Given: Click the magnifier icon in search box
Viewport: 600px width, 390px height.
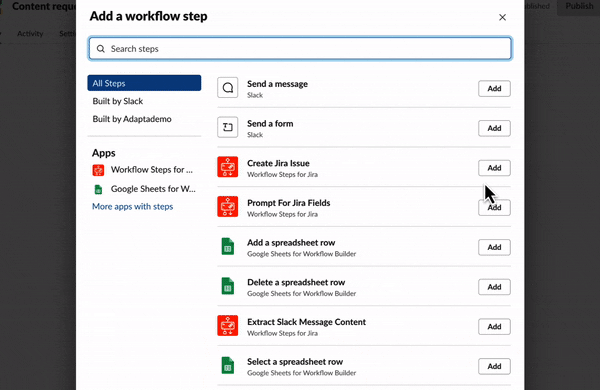Looking at the screenshot, I should 101,49.
